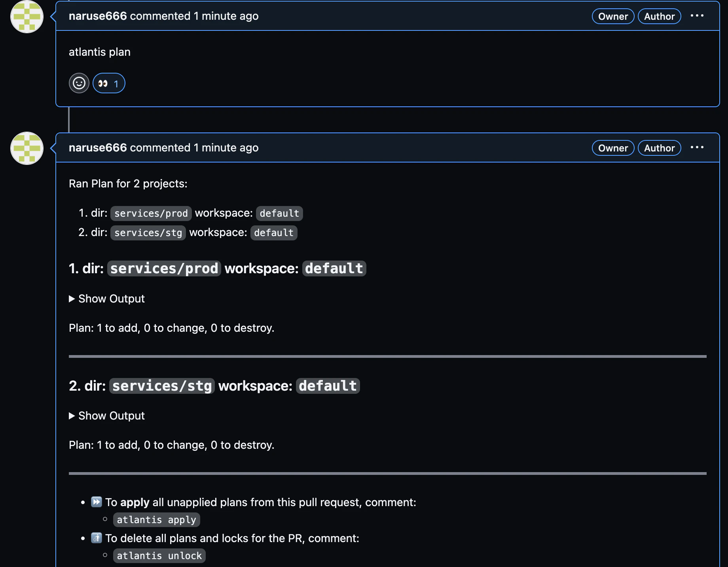This screenshot has height=567, width=728.
Task: Select plan summary text under services/stg
Action: click(172, 445)
